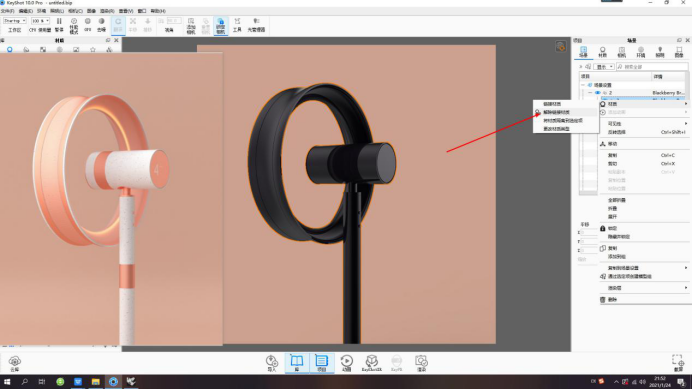Undock the Materials library panel

click(x=108, y=40)
